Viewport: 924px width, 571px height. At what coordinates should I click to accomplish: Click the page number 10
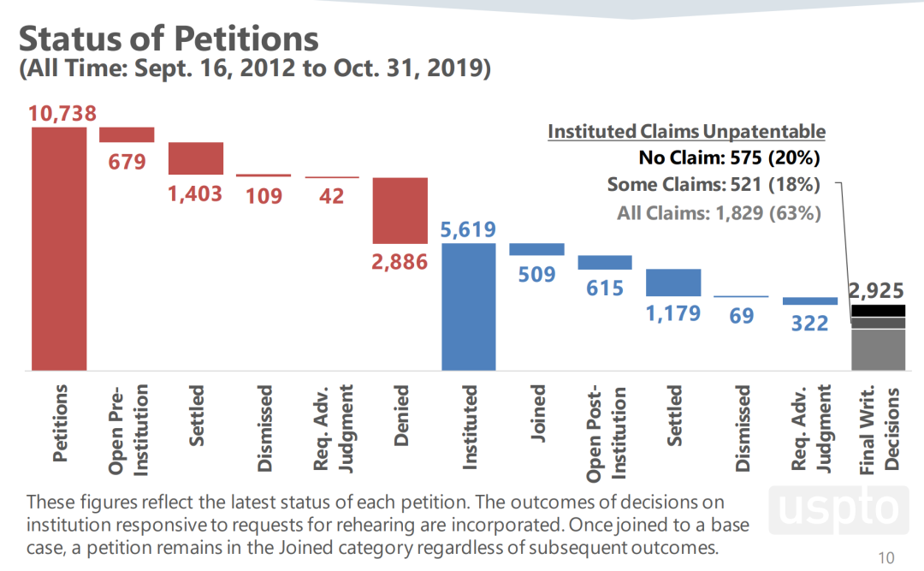(886, 557)
